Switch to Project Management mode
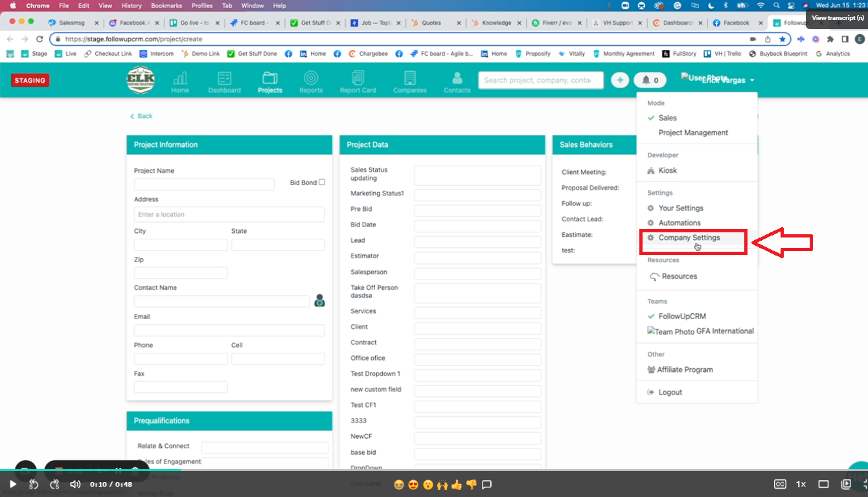 [693, 133]
